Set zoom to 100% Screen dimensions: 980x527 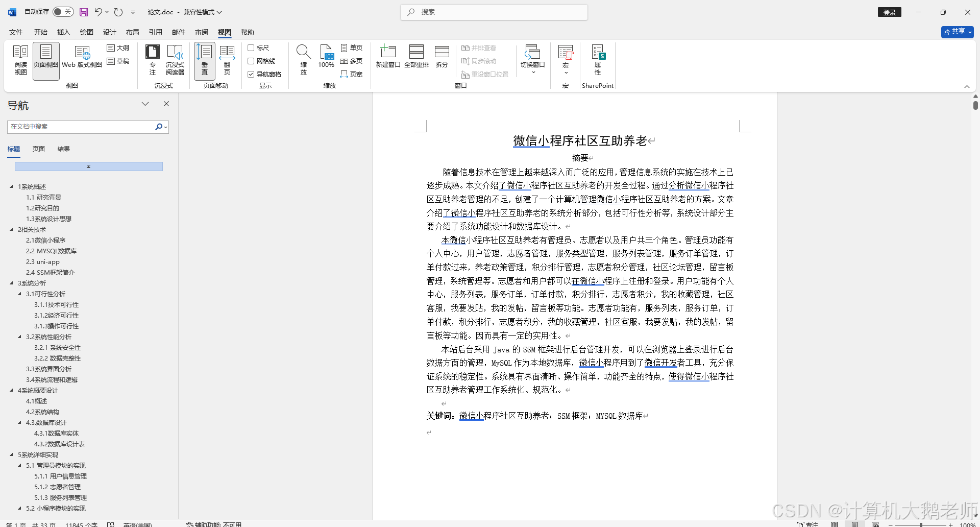[x=326, y=56]
